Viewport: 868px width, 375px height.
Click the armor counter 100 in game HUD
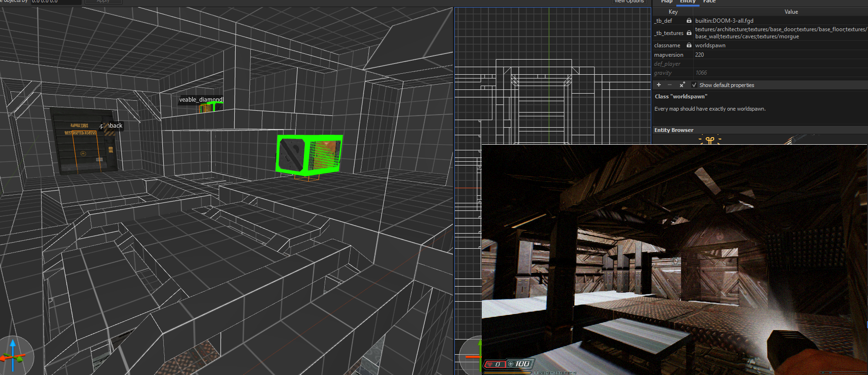[x=520, y=364]
